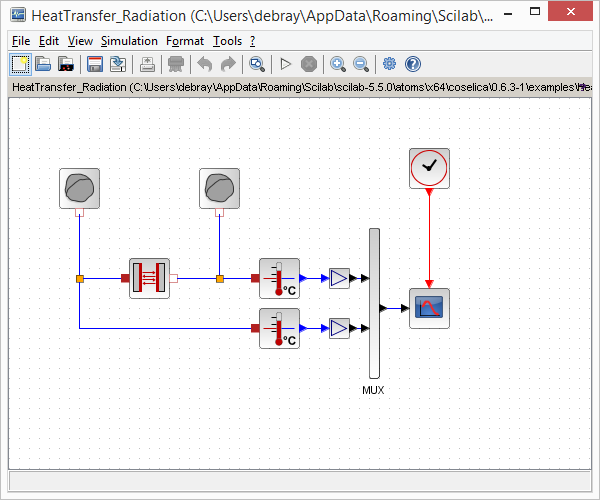Select the right heat capacitor block
Screen dimensions: 600x500
220,188
